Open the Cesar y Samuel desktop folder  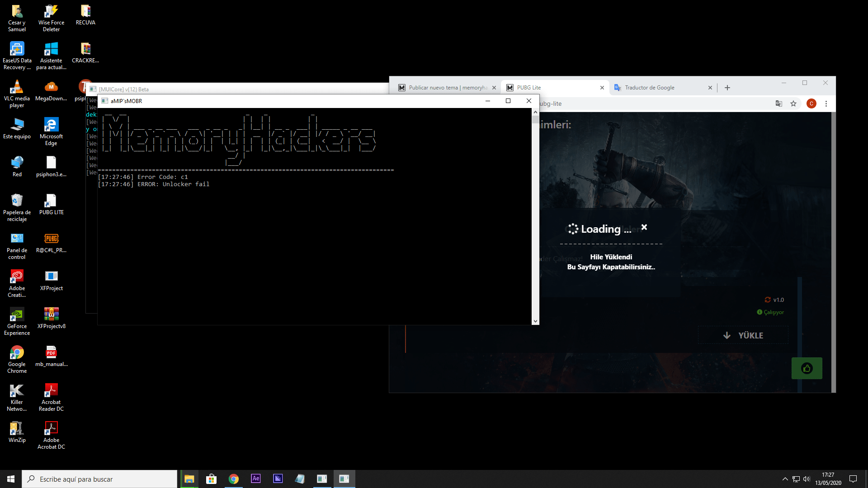(x=17, y=18)
